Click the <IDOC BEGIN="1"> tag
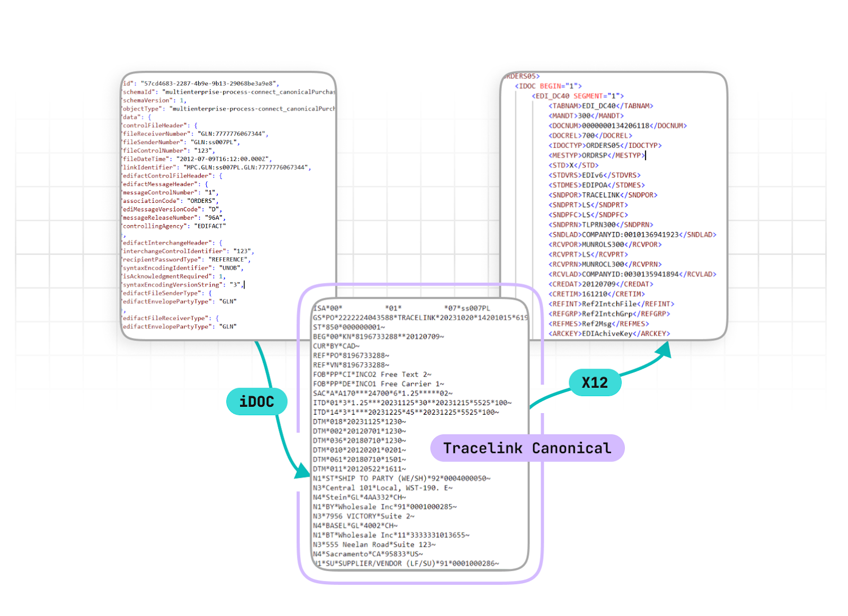This screenshot has width=848, height=616. [548, 86]
